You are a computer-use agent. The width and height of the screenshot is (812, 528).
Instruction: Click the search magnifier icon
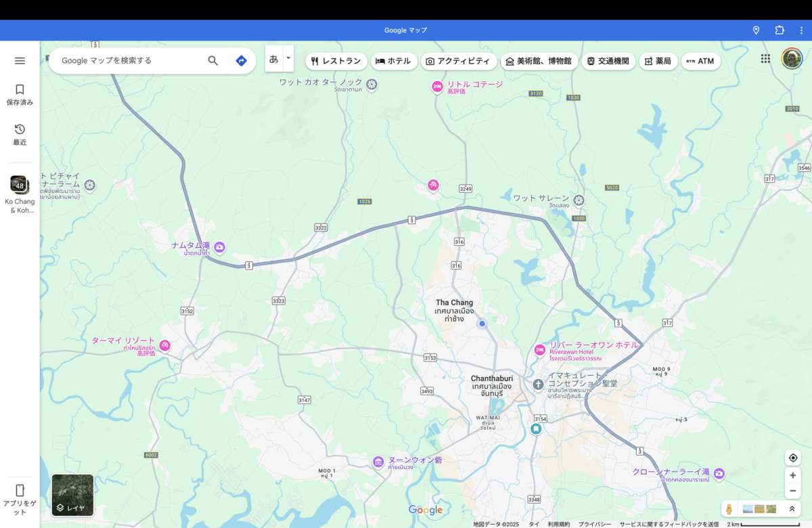(x=213, y=61)
